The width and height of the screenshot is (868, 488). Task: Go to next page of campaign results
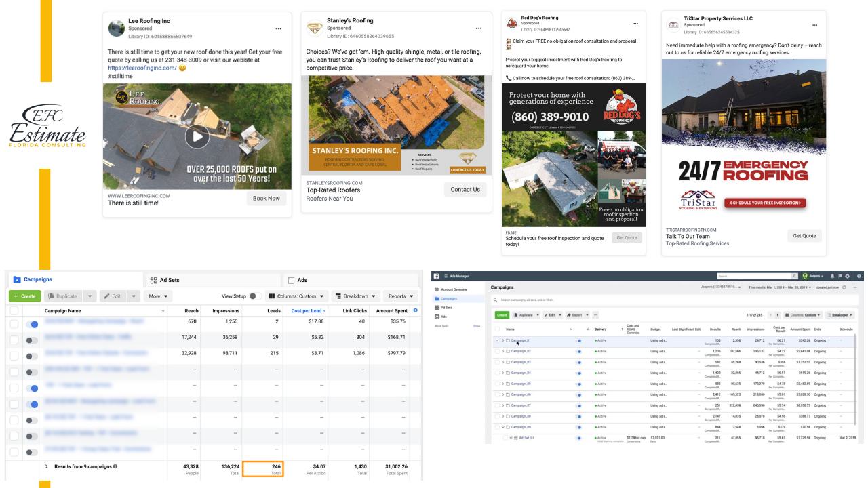pyautogui.click(x=778, y=315)
